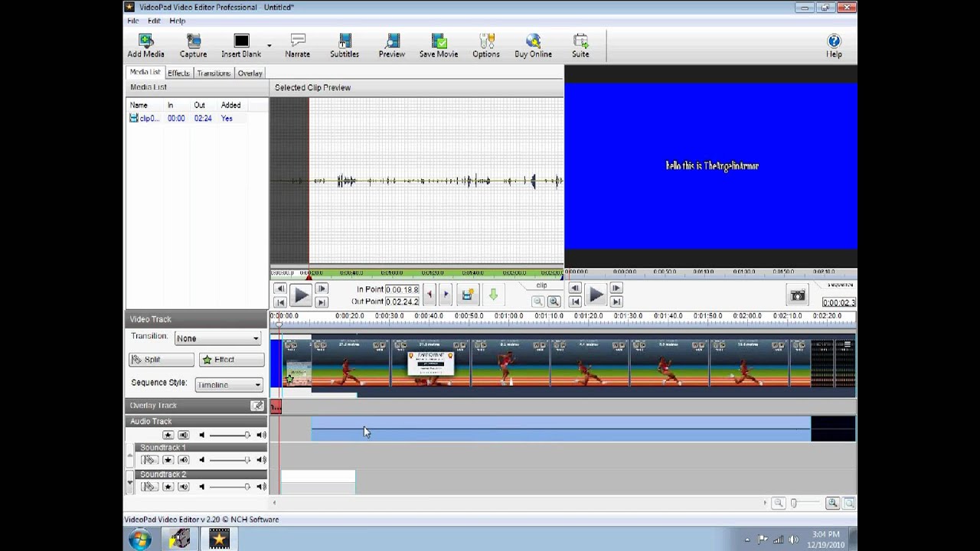Step back one frame in the sequence preview
The image size is (980, 551).
point(575,289)
